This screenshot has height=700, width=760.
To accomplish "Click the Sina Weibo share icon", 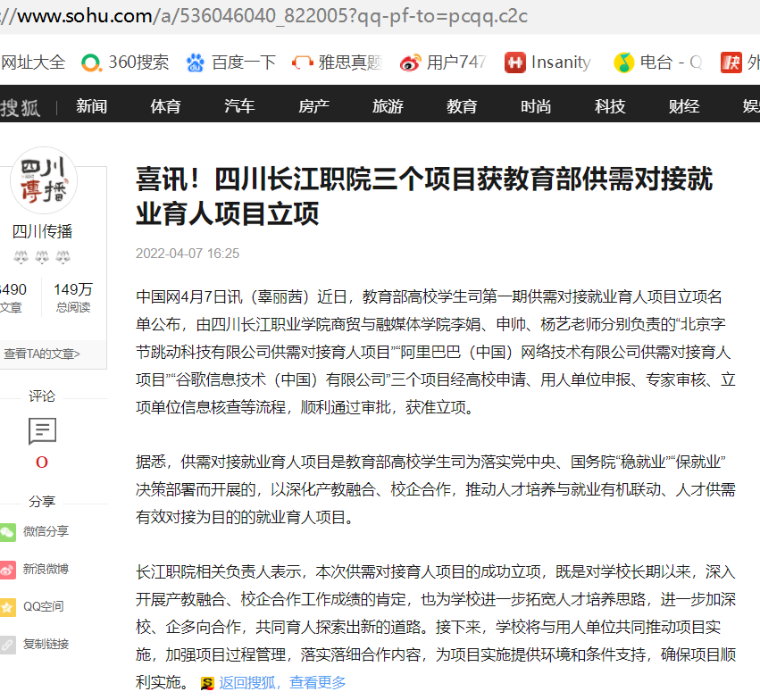I will pos(8,570).
